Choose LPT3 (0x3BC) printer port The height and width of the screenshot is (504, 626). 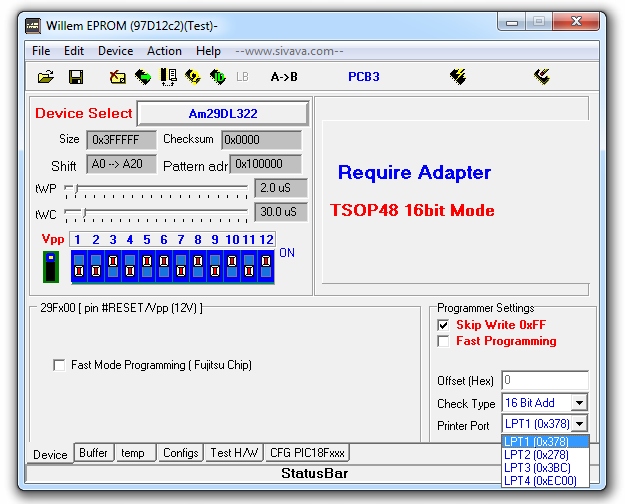coord(545,467)
